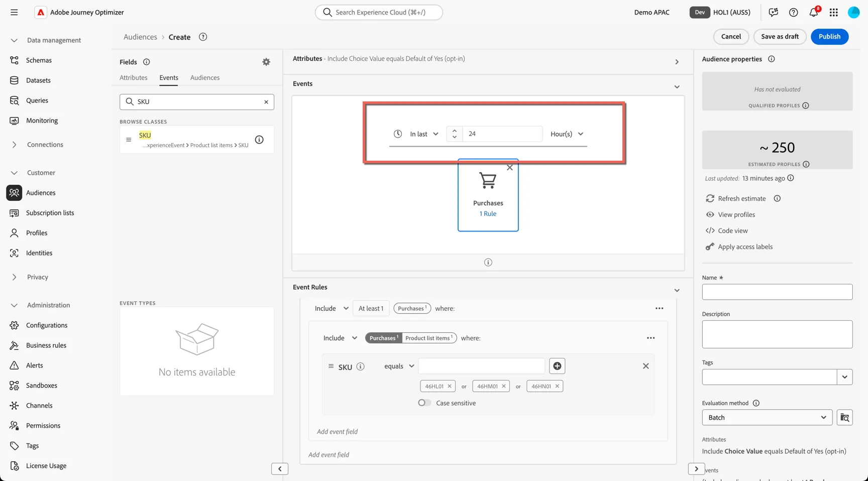Open the Batch evaluation method dropdown

pos(767,417)
